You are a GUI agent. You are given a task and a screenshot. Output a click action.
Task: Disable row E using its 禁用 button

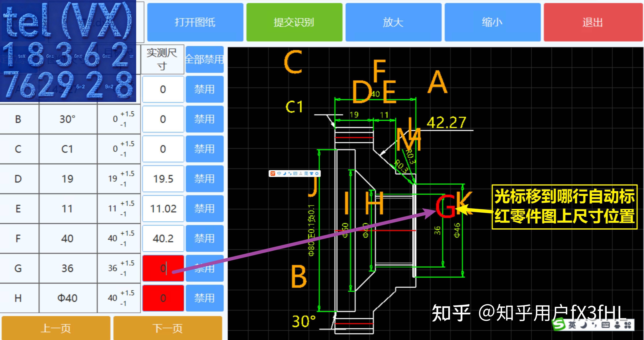tap(204, 209)
